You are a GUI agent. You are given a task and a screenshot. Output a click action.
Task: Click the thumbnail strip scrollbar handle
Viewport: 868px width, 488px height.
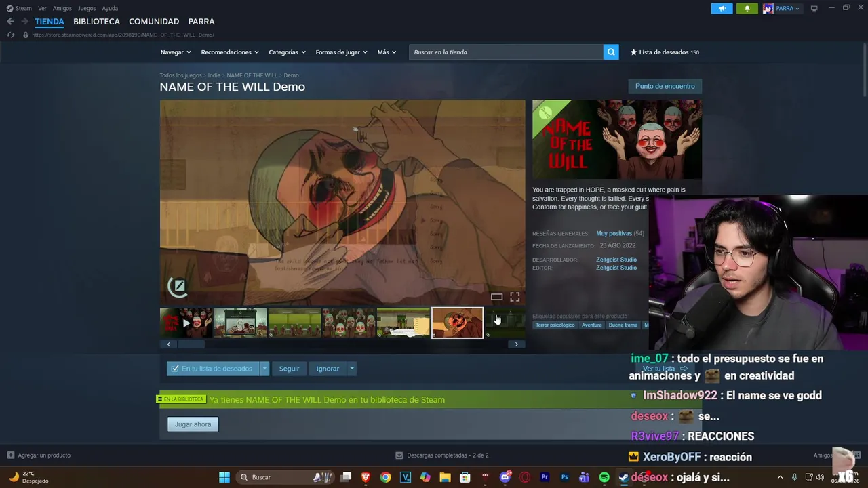[191, 344]
